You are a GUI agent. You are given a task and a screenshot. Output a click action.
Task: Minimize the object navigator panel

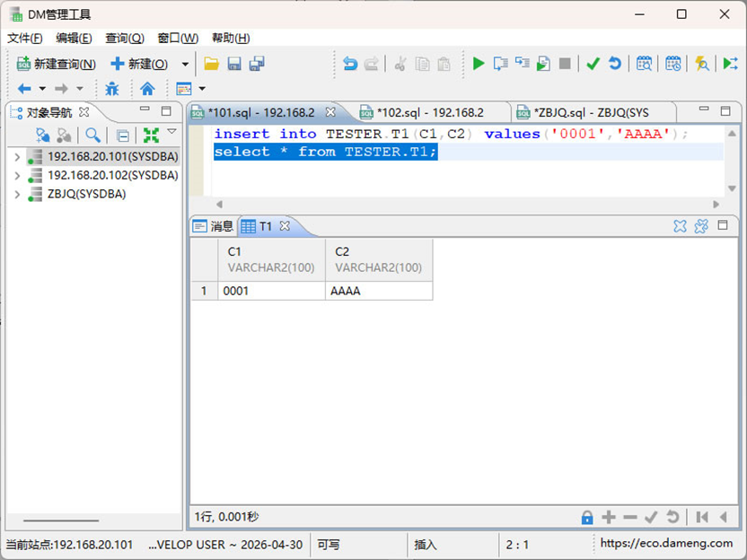[145, 109]
